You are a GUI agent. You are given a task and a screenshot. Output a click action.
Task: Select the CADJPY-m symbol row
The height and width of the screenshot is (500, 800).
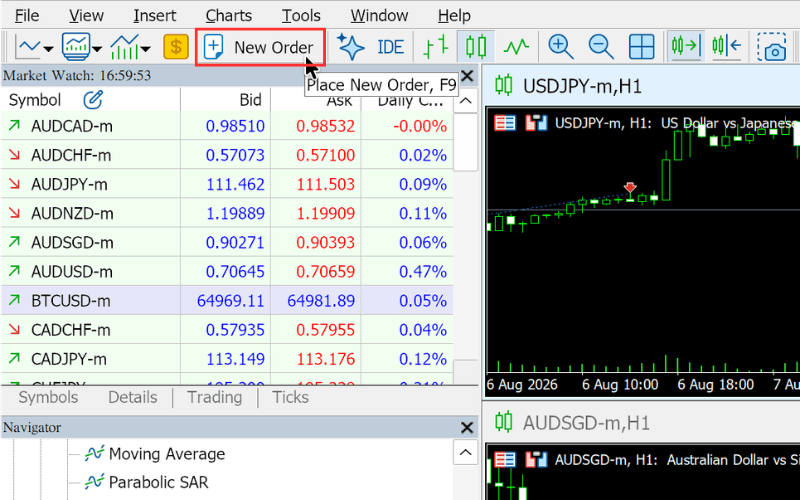coord(227,359)
